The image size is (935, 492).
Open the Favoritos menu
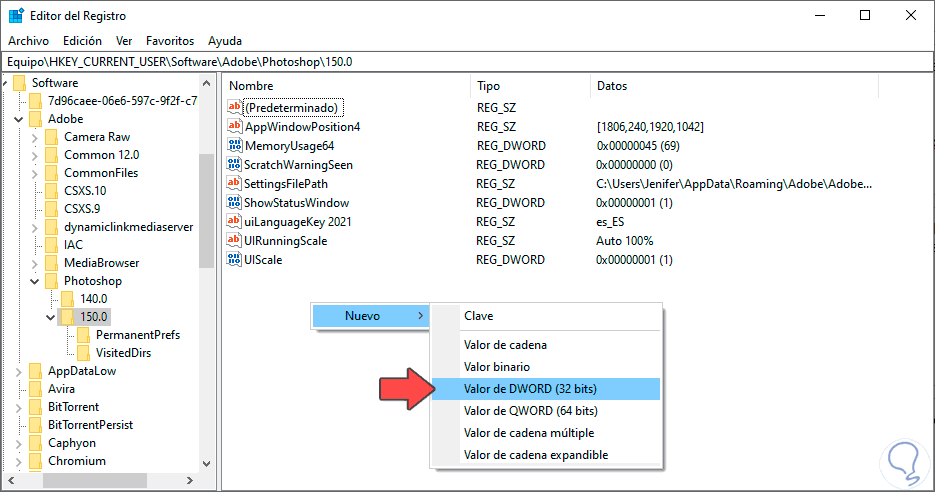[x=170, y=41]
